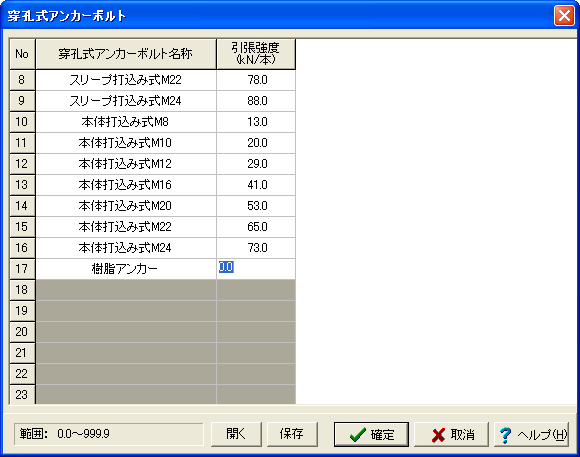Click the row header number 8
Image resolution: width=580 pixels, height=457 pixels.
(x=22, y=80)
